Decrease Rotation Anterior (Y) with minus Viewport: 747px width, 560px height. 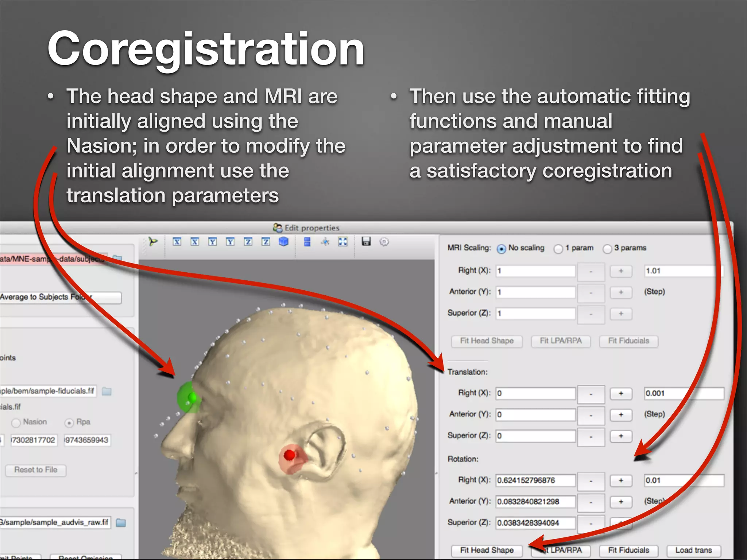[591, 502]
